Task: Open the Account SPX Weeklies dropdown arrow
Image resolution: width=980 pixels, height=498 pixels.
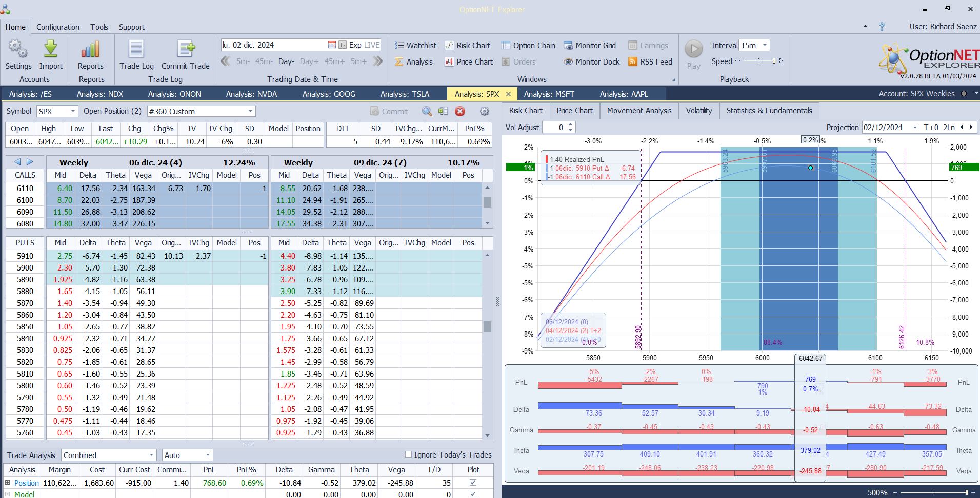Action: click(x=976, y=93)
